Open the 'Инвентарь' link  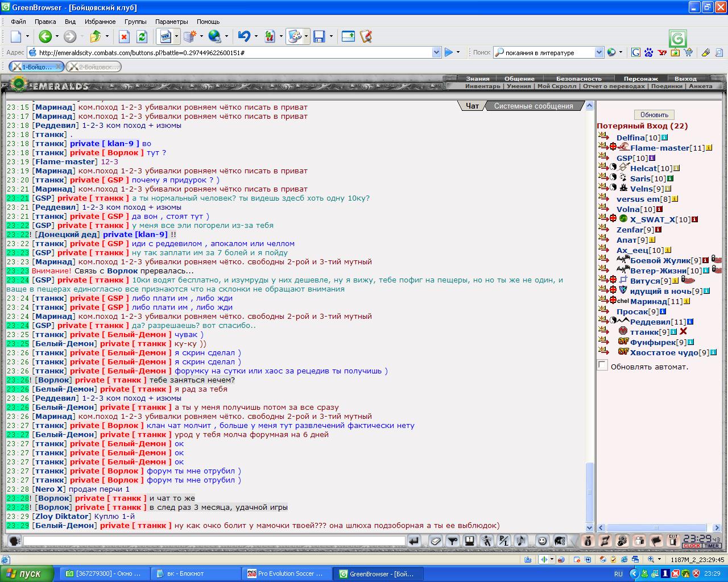point(482,86)
